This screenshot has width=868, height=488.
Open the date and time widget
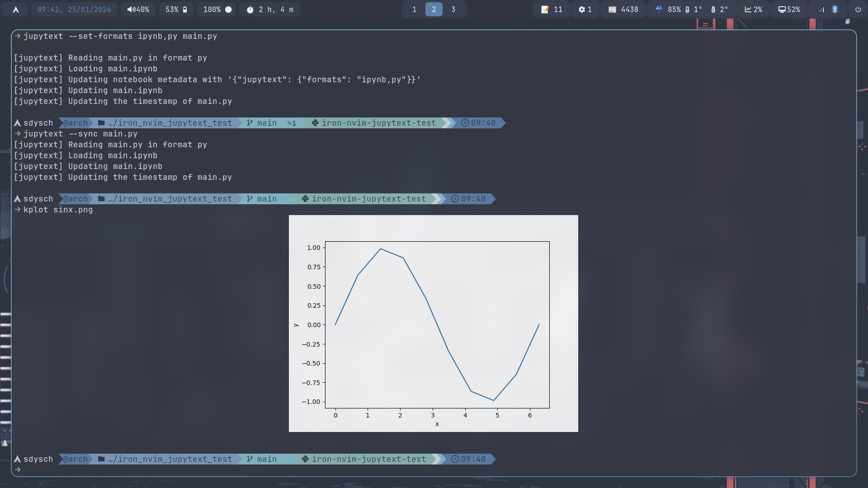point(74,9)
